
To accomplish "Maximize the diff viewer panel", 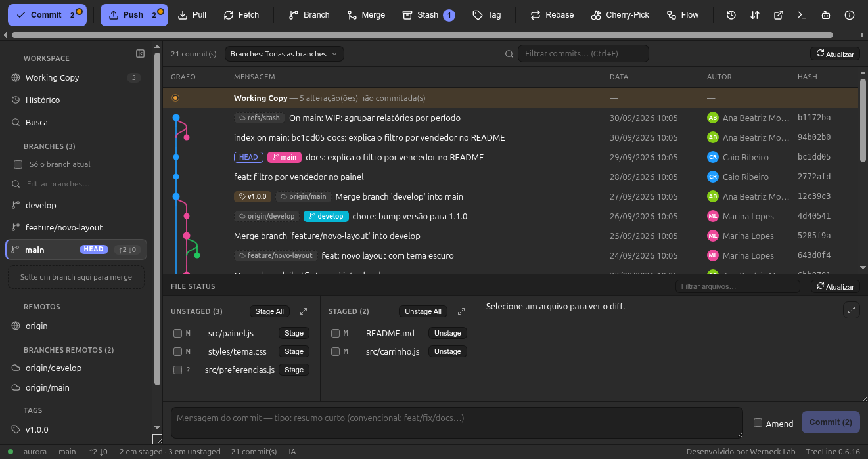I will (x=852, y=310).
